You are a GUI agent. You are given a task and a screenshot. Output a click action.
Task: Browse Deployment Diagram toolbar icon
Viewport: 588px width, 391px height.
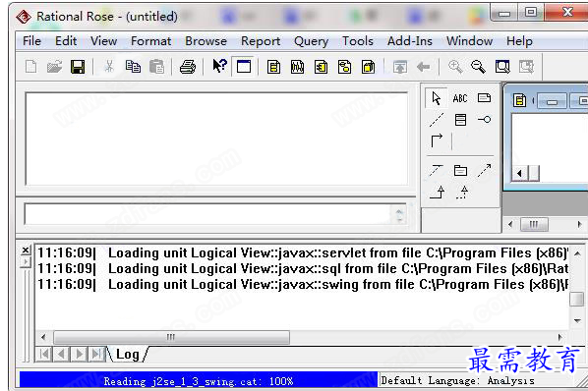pos(369,67)
